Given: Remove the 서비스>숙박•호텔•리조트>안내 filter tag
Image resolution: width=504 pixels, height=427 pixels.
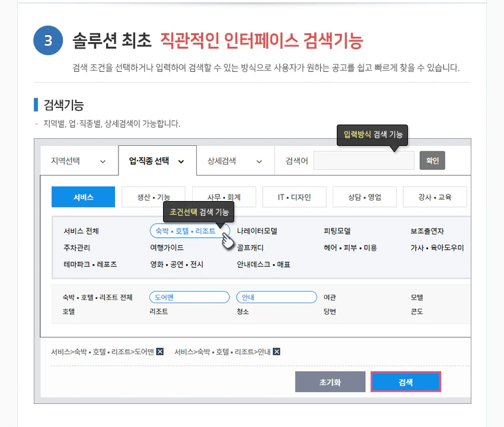Looking at the screenshot, I should pos(276,352).
